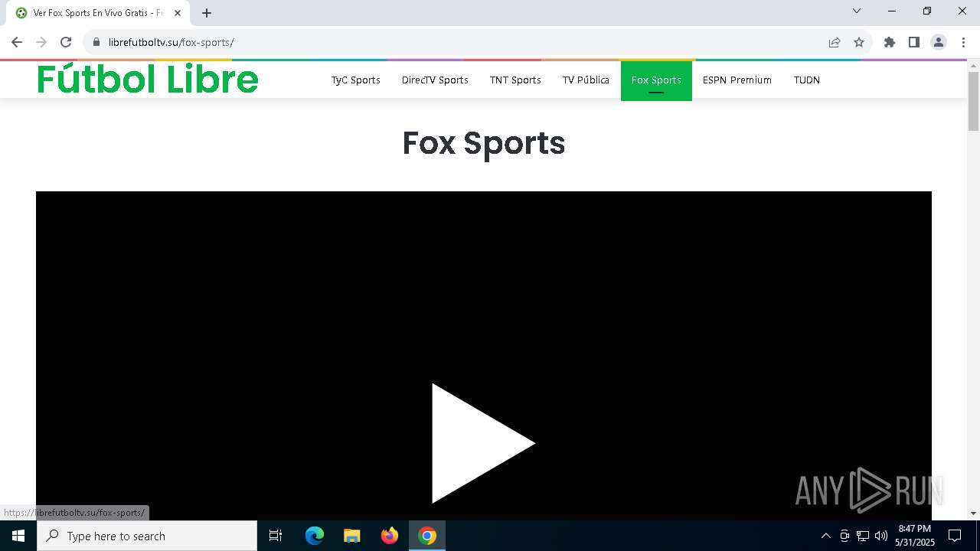The height and width of the screenshot is (551, 980).
Task: Open the taskbar clock and date
Action: pos(915,536)
